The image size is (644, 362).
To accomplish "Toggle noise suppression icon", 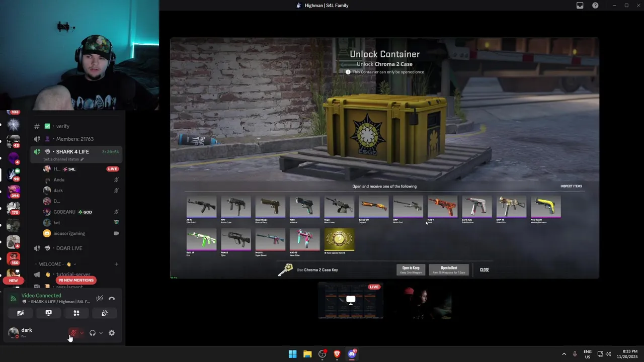I will click(x=100, y=298).
